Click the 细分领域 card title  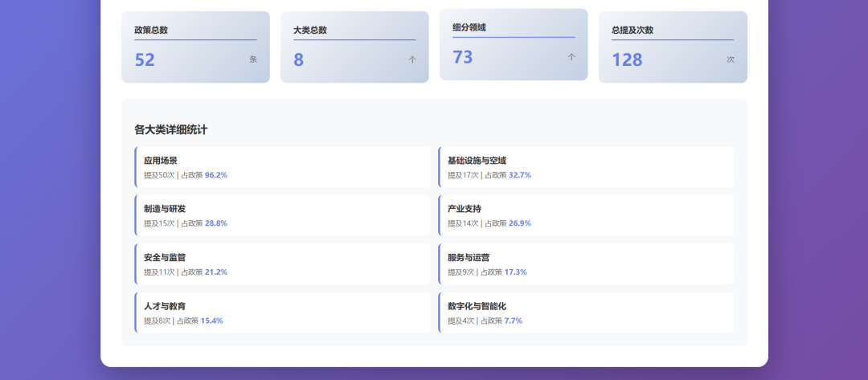tap(469, 27)
